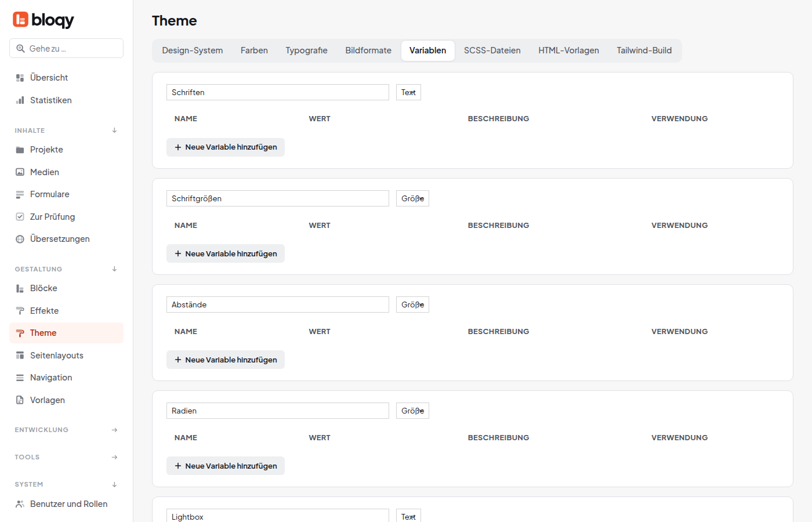Open the type dropdown for Radien
The width and height of the screenshot is (812, 522).
tap(412, 411)
